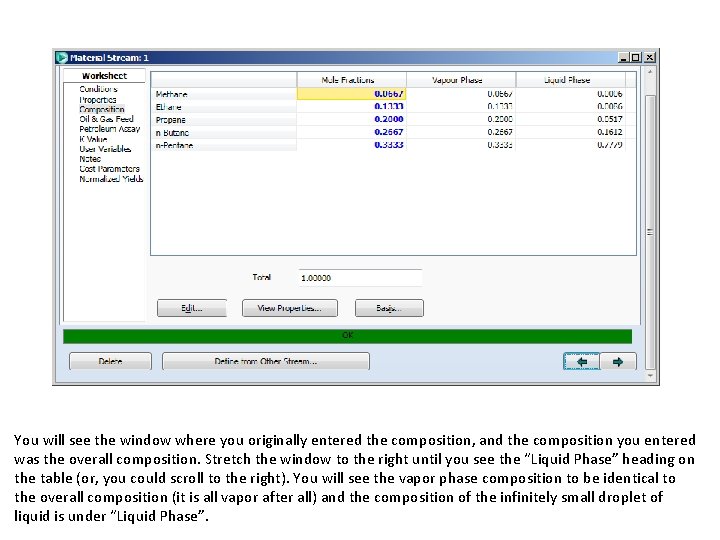720x540 pixels.
Task: Go to previous stream with left arrow
Action: click(x=581, y=361)
